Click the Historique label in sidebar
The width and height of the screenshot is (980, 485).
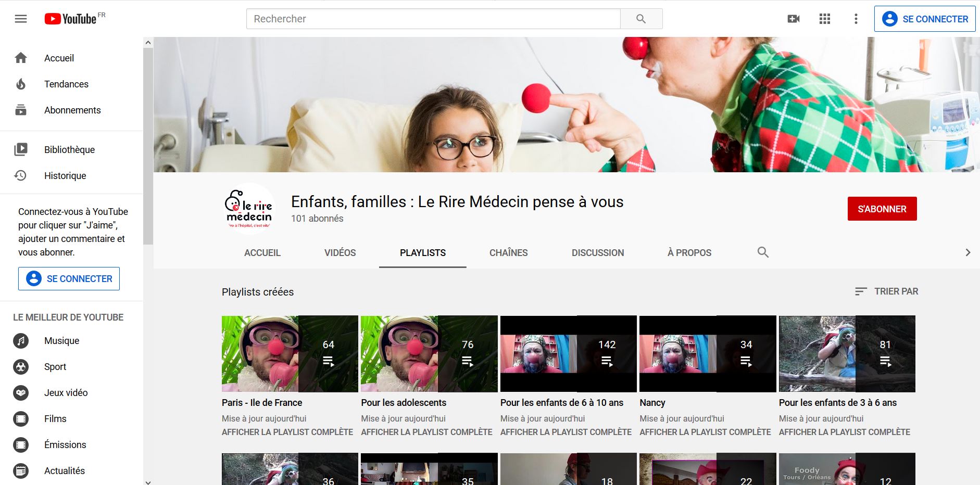coord(65,176)
